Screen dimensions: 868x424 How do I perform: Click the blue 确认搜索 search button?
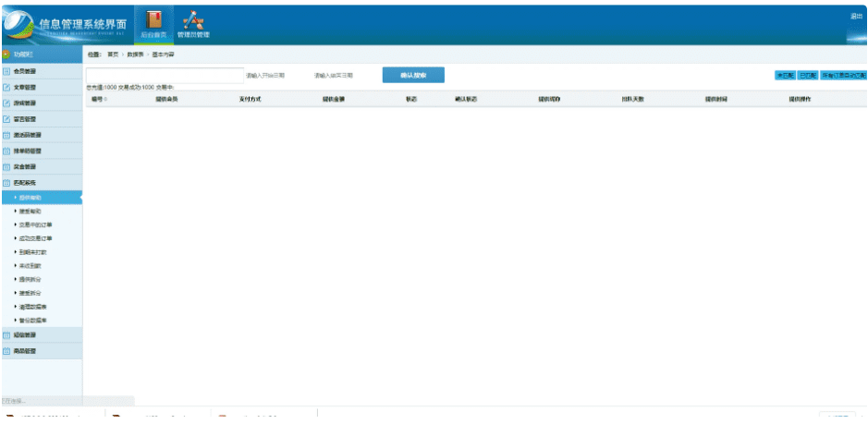pyautogui.click(x=413, y=75)
